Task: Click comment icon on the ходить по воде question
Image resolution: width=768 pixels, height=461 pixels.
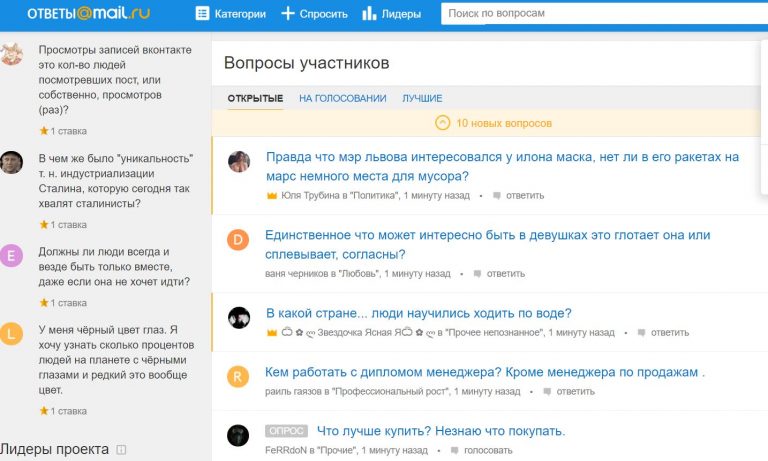Action: point(641,333)
